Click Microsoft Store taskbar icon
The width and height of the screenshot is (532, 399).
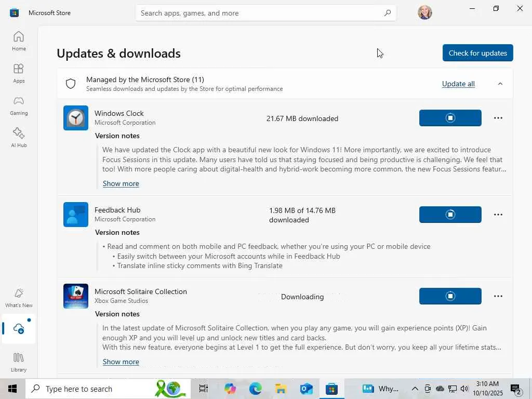tap(331, 389)
